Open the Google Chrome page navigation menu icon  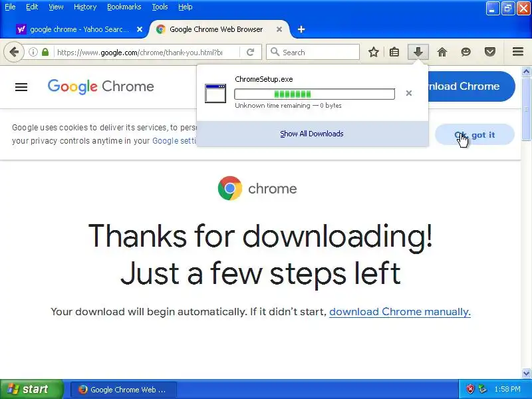coord(21,87)
